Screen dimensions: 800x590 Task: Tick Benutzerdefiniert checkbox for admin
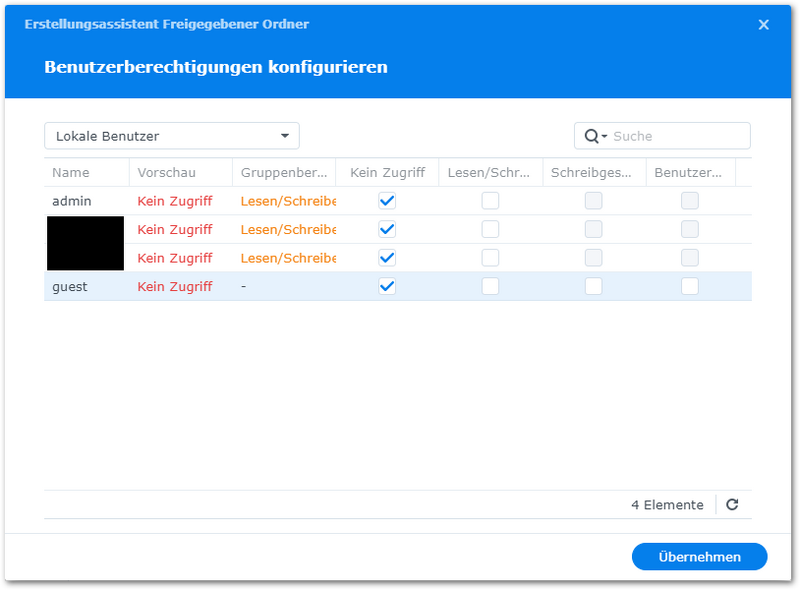(690, 201)
